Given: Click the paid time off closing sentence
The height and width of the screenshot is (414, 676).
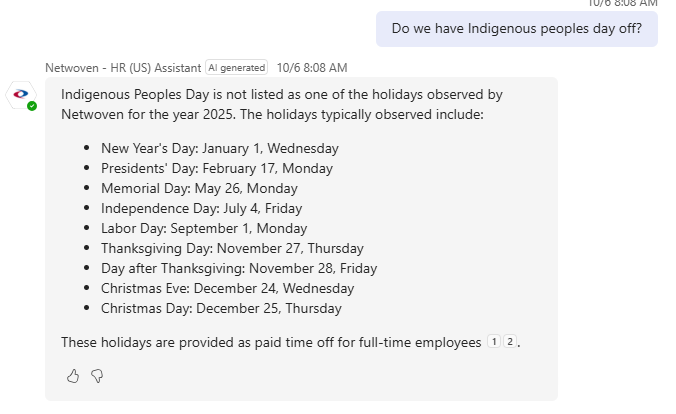Looking at the screenshot, I should point(271,342).
